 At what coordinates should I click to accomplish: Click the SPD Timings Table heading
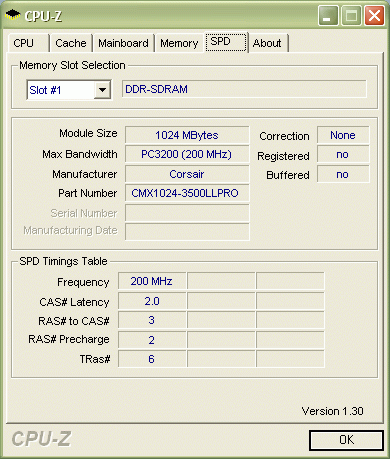pos(63,261)
